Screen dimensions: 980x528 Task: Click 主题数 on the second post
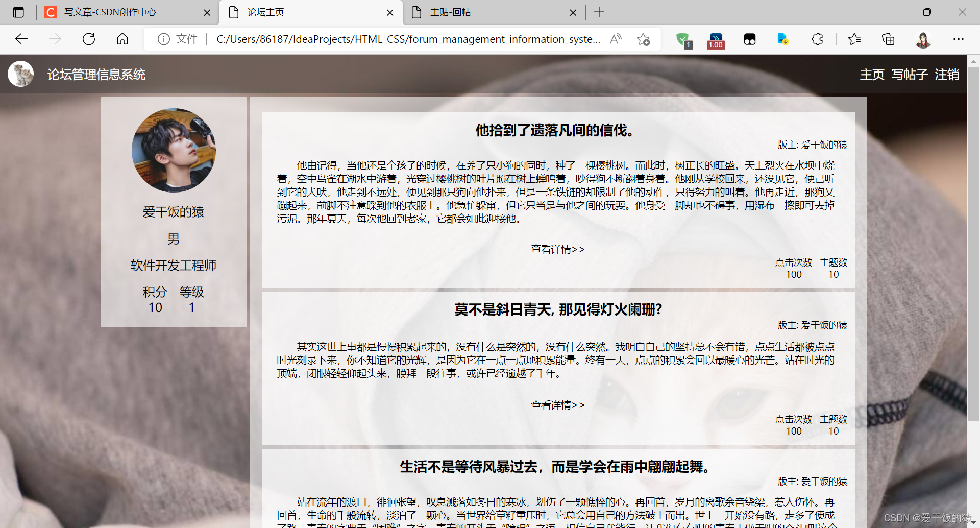pos(834,419)
